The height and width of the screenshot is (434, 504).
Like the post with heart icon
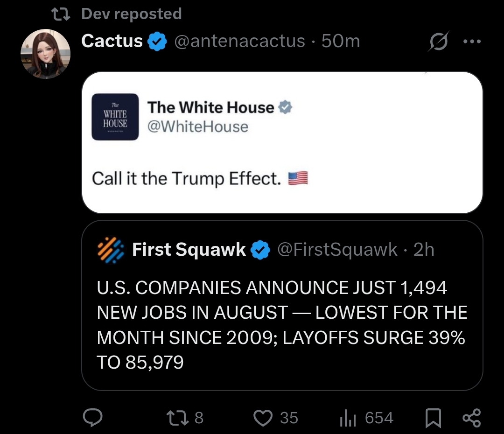coord(263,418)
